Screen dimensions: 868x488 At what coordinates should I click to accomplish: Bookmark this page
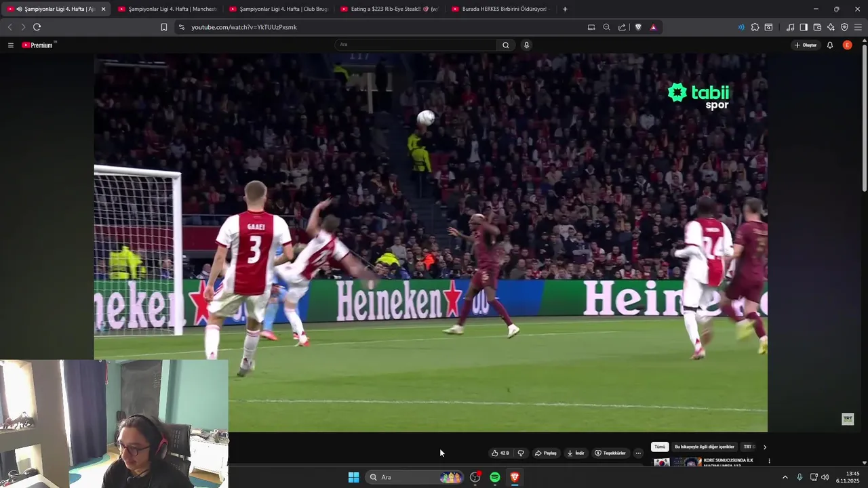[163, 27]
